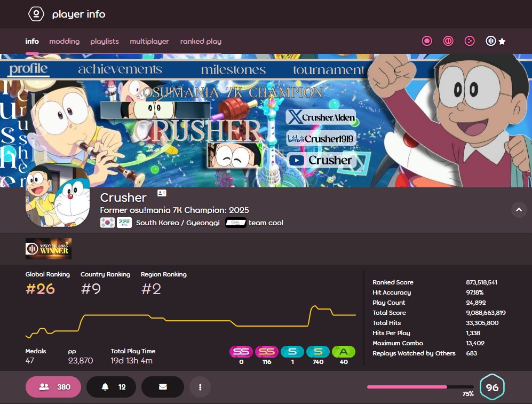Switch to osu!catch game mode icon
The width and height of the screenshot is (532, 404).
pos(470,41)
